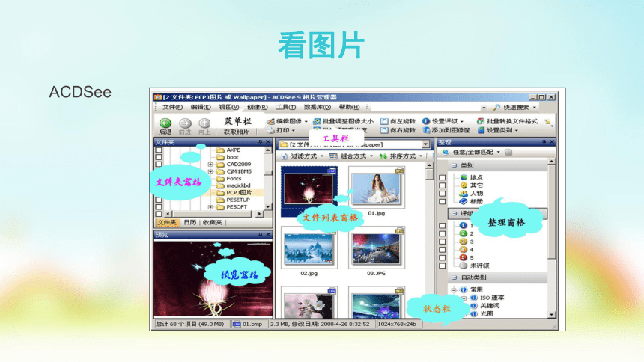Check the 未评级 checkbox
This screenshot has width=644, height=362.
443,266
